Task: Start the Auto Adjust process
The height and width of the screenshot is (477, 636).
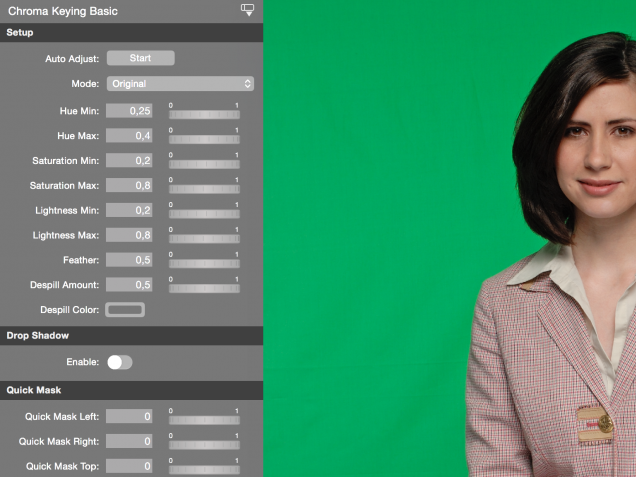Action: click(140, 58)
